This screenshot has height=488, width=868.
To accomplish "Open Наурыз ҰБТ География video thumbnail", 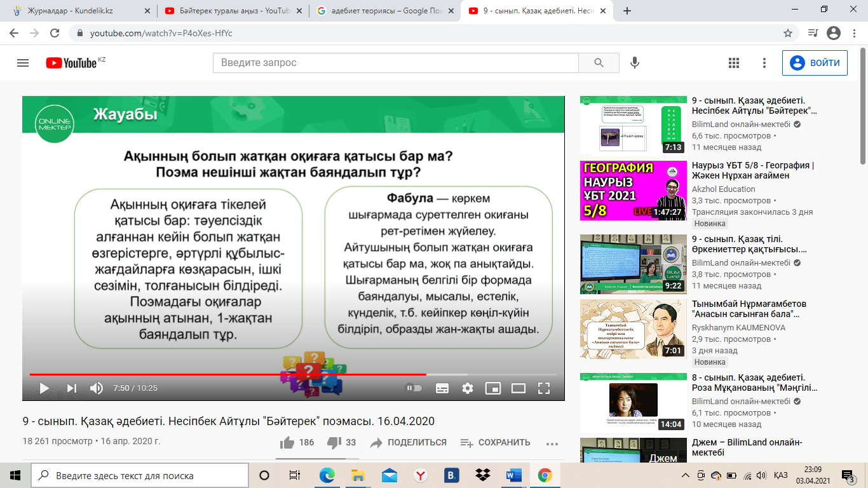I will pyautogui.click(x=634, y=191).
